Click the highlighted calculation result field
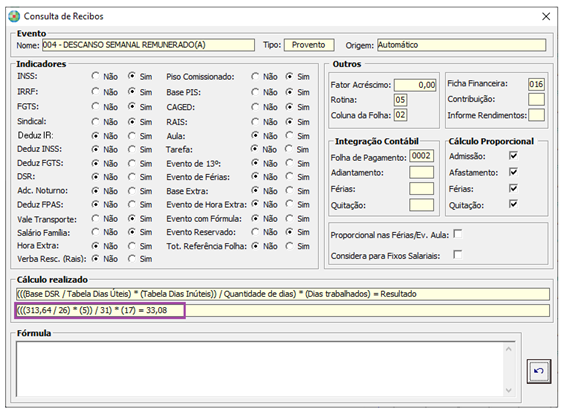The width and height of the screenshot is (567, 418). [100, 310]
